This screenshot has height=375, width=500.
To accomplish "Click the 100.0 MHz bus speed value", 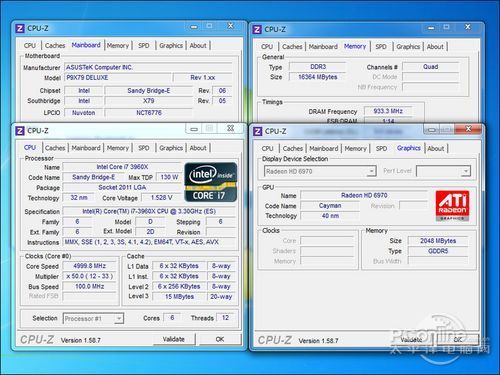I will click(89, 287).
